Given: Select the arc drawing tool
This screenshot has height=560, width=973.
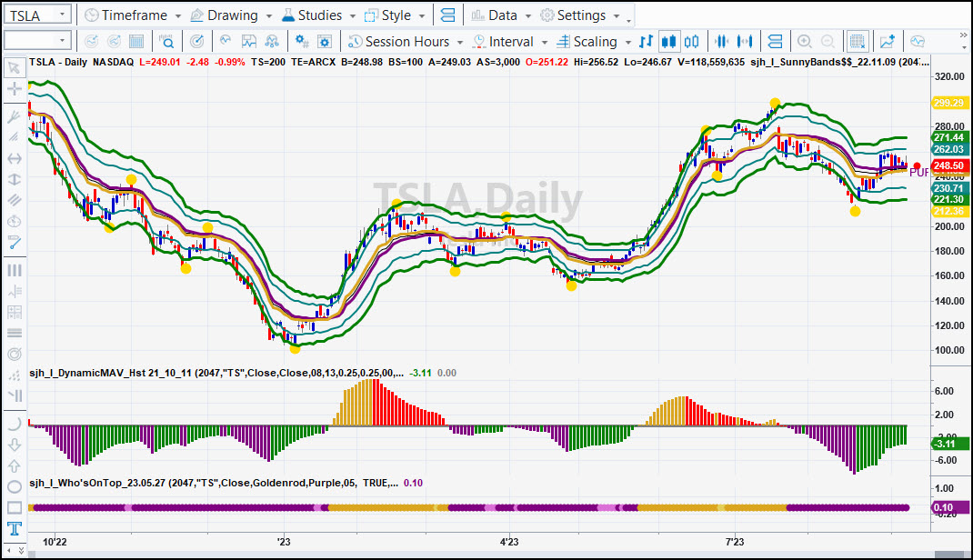Looking at the screenshot, I should (x=14, y=424).
